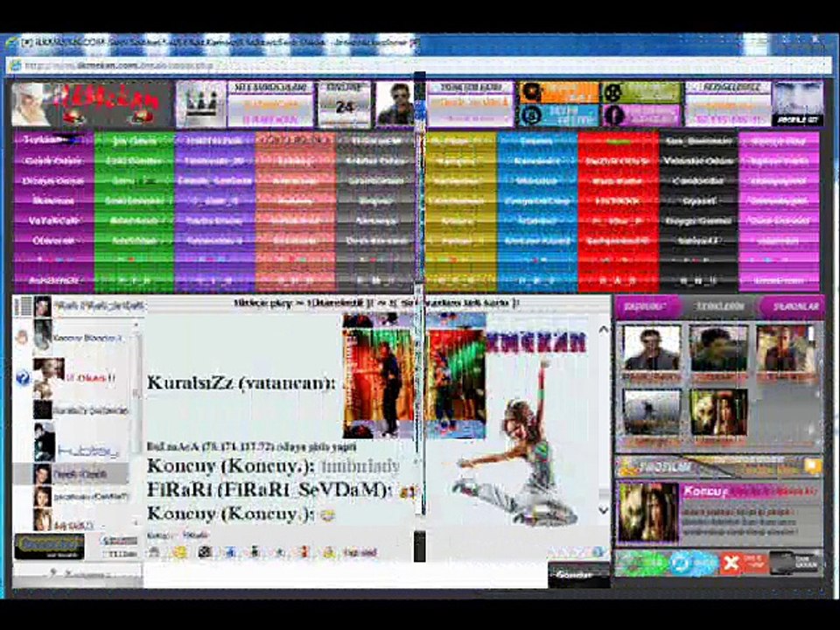Open the online counter box showing 24
840x630 pixels.
344,104
